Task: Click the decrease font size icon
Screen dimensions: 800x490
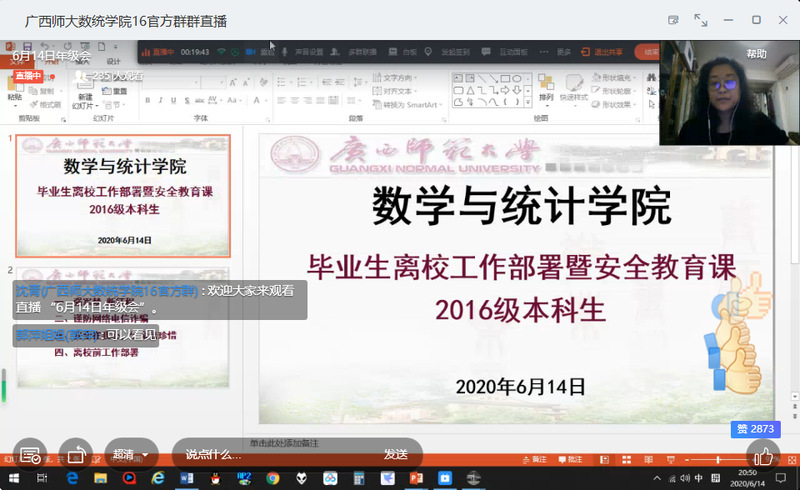Action: click(246, 82)
